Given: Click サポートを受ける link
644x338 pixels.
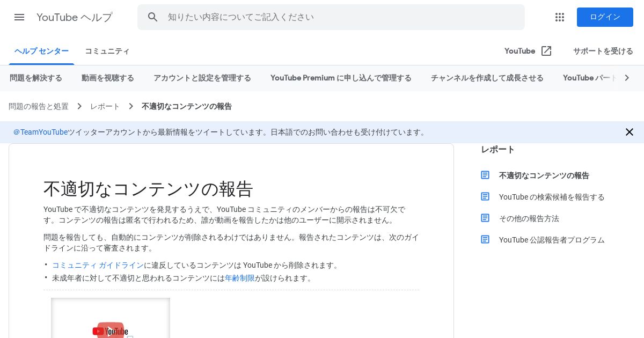Looking at the screenshot, I should [603, 51].
